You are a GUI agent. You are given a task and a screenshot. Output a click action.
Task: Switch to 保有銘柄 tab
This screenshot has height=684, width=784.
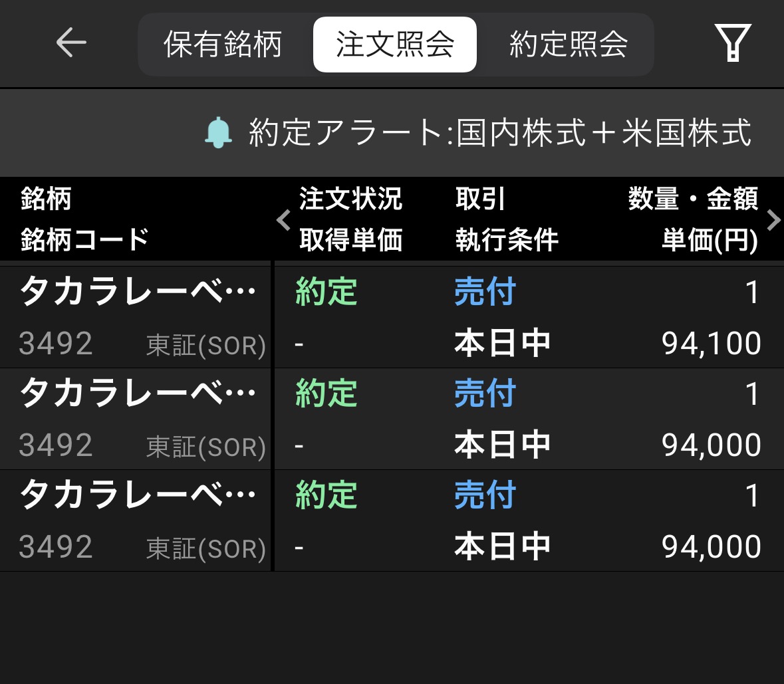(223, 45)
